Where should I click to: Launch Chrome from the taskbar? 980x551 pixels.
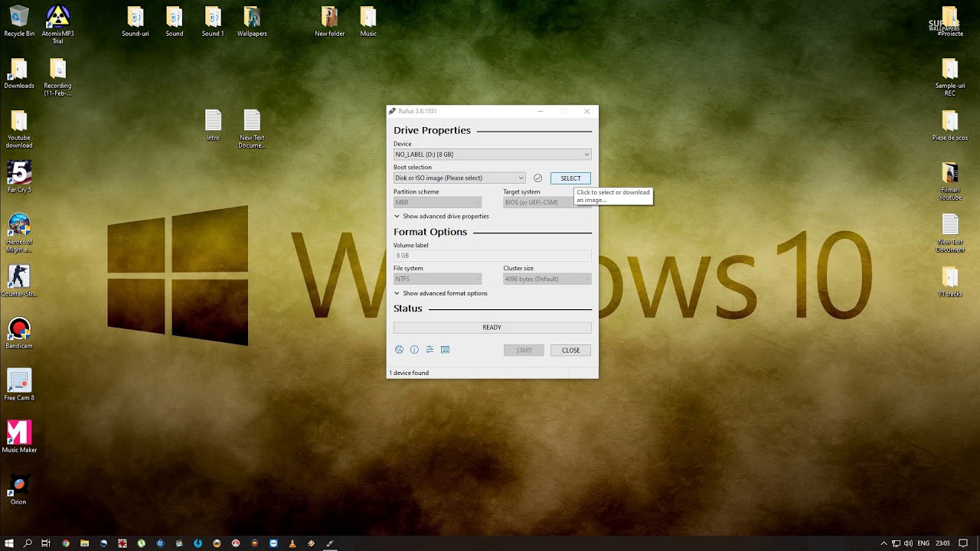pos(66,543)
